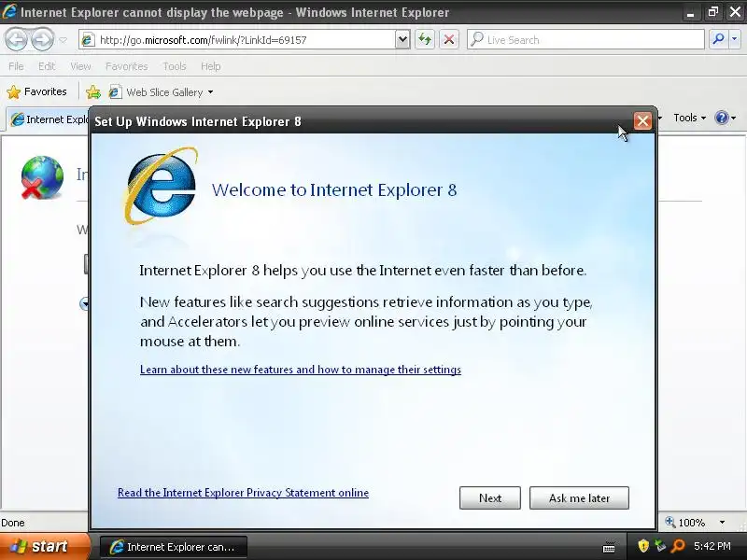The width and height of the screenshot is (747, 560).
Task: Click the Add to Favorites Bar icon
Action: pos(93,91)
